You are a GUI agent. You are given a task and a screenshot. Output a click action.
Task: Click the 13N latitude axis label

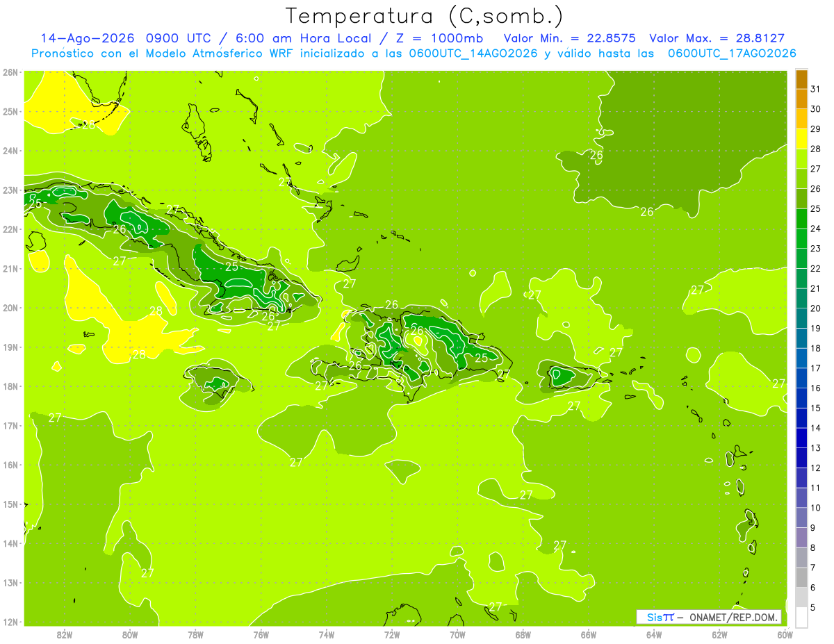(x=10, y=583)
